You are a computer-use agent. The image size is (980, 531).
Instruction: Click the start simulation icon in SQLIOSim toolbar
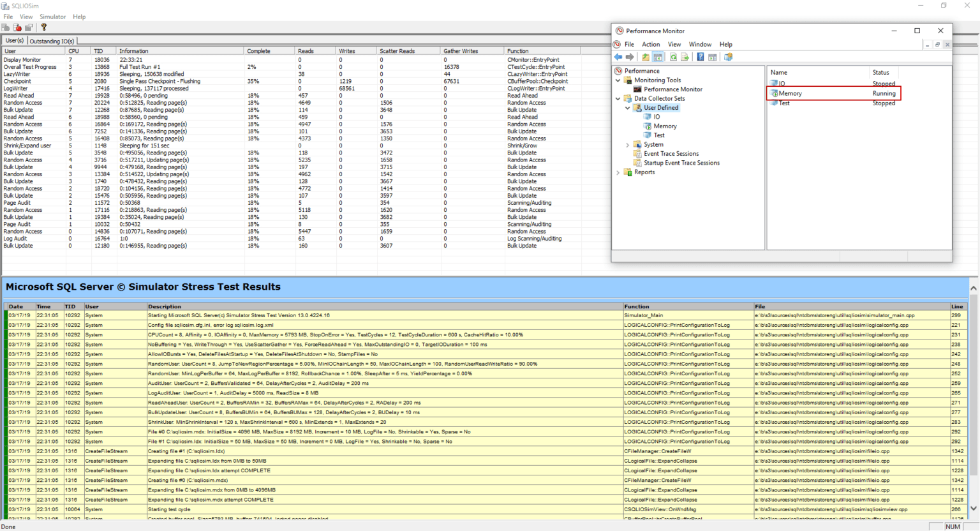point(6,27)
